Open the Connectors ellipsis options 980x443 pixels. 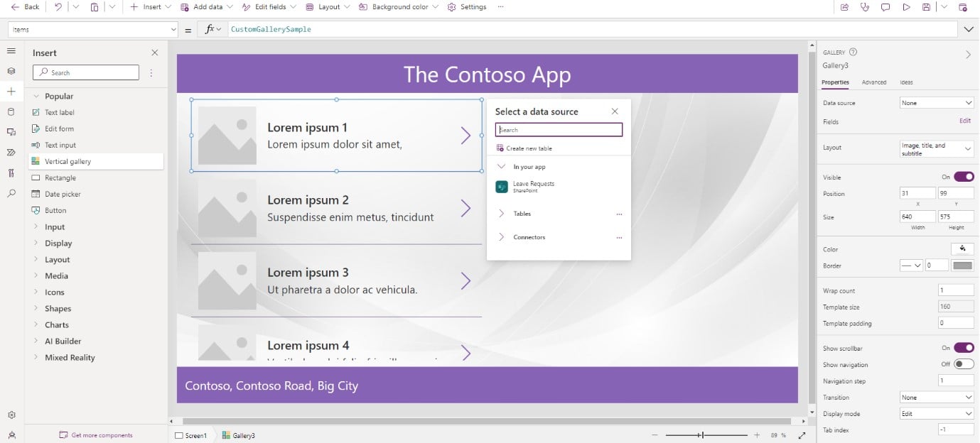point(619,237)
